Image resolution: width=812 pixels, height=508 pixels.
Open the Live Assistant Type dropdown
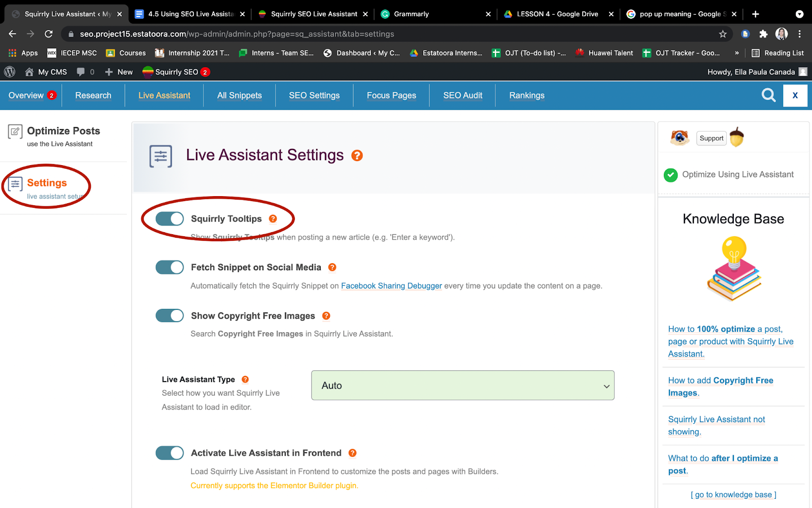[463, 386]
